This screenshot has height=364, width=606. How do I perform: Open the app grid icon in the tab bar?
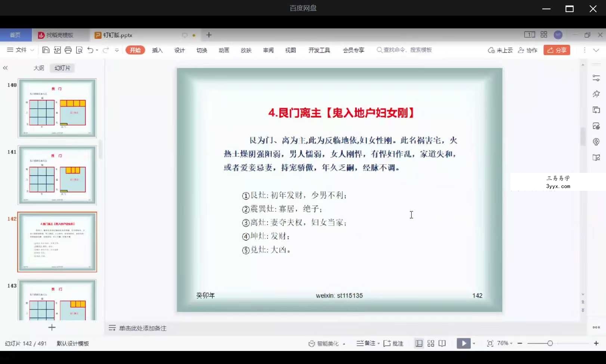pos(544,35)
